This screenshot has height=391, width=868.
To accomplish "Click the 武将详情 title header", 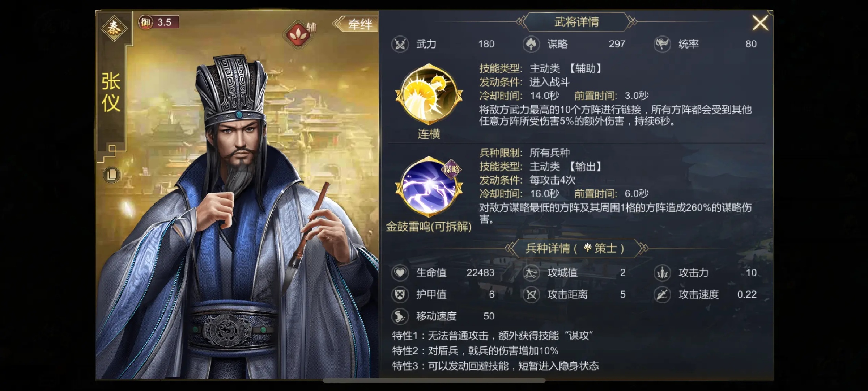I will coord(576,22).
